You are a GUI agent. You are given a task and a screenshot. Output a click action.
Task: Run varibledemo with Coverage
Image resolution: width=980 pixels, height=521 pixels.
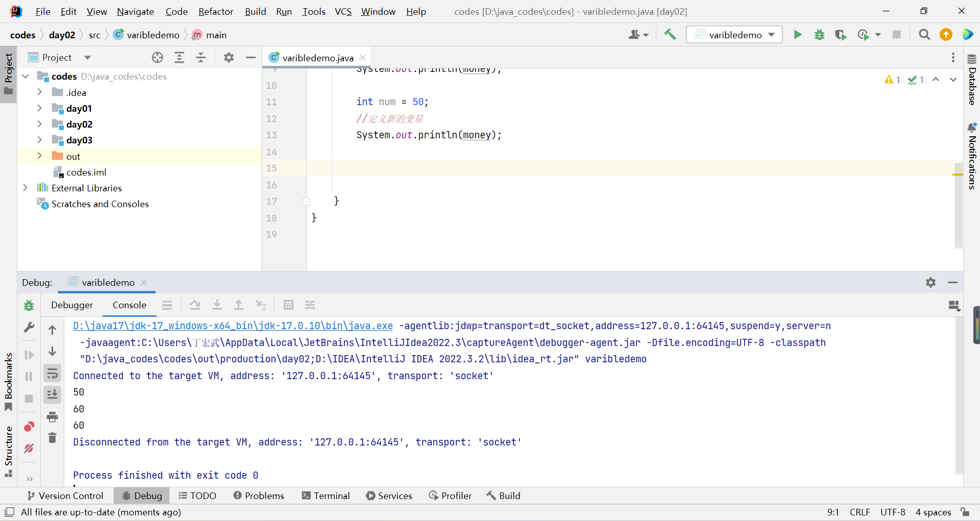coord(841,34)
